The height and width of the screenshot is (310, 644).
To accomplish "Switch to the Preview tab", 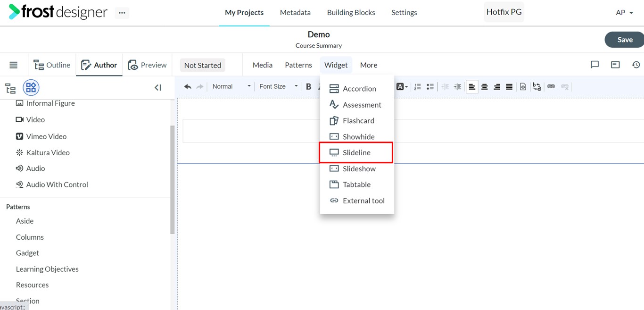I will click(147, 65).
